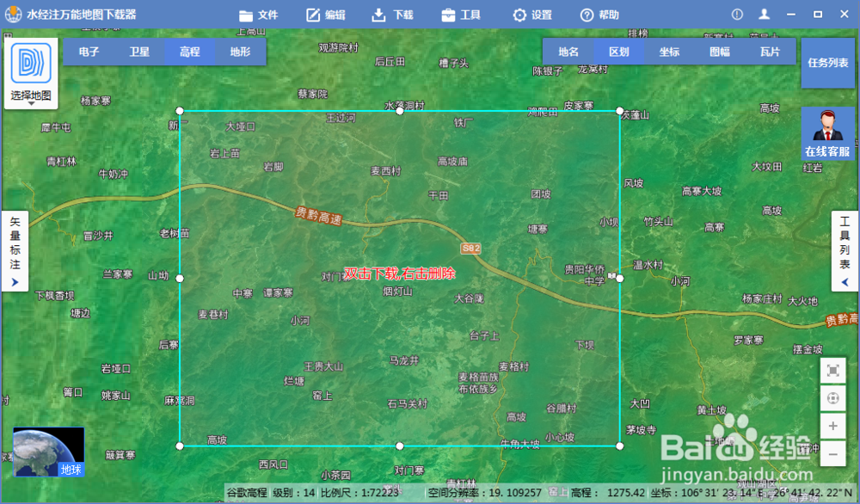Switch to 卫星 satellite map type
This screenshot has height=504, width=860.
point(139,52)
